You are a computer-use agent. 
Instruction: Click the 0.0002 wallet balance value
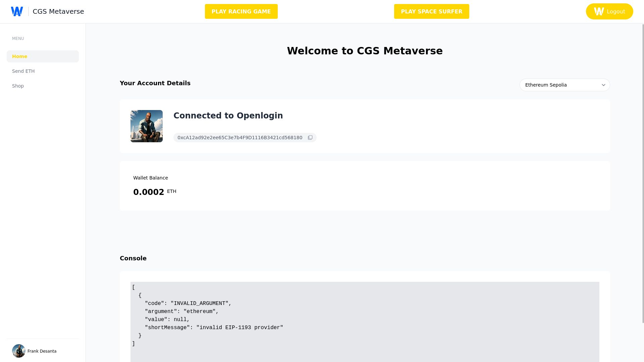pyautogui.click(x=149, y=192)
